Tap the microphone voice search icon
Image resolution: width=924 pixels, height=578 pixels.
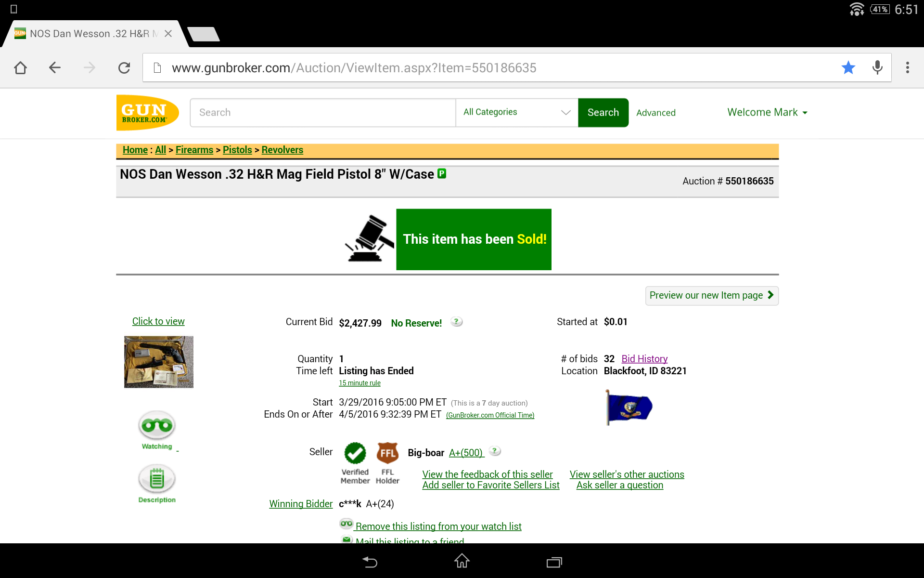[877, 67]
